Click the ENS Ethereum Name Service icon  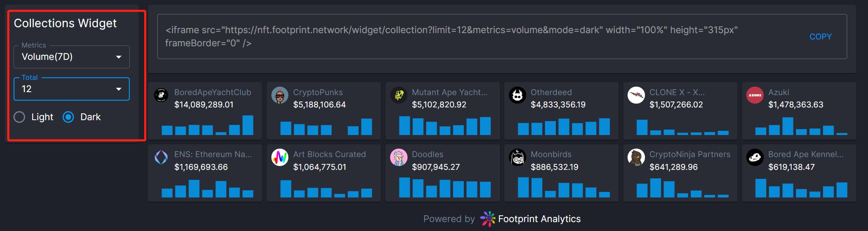[161, 158]
